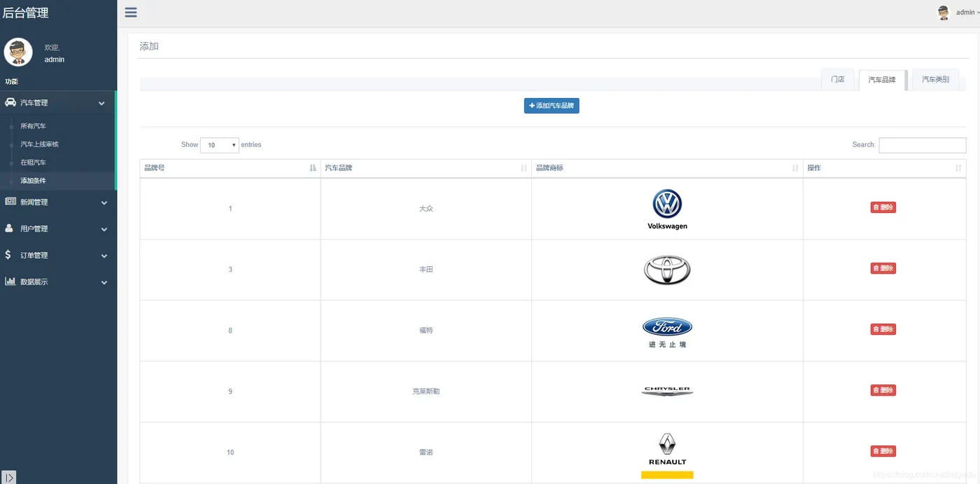The width and height of the screenshot is (980, 484).
Task: Click the large sidebar profile avatar
Action: coord(18,52)
